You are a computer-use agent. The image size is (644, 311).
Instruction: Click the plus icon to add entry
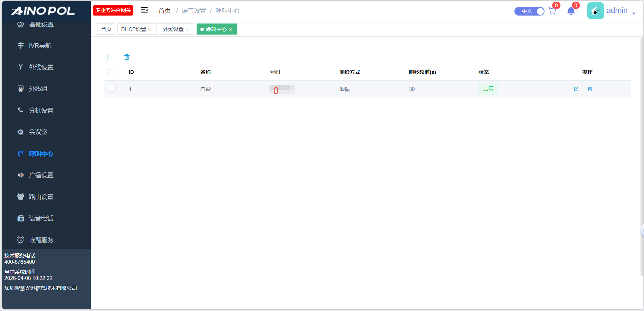[107, 57]
